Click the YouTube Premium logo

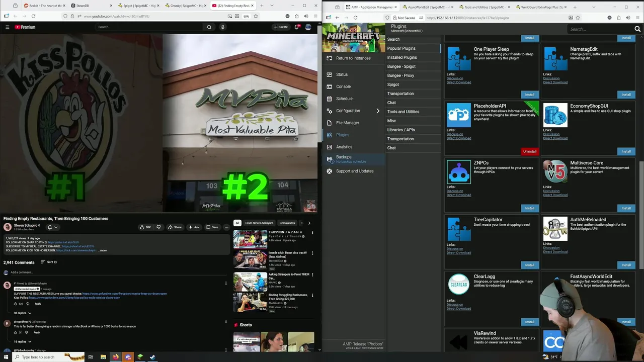(25, 27)
